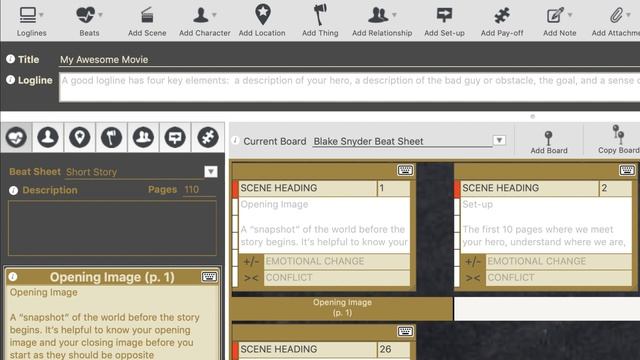Edit the Title field My Awesome Movie

point(349,60)
